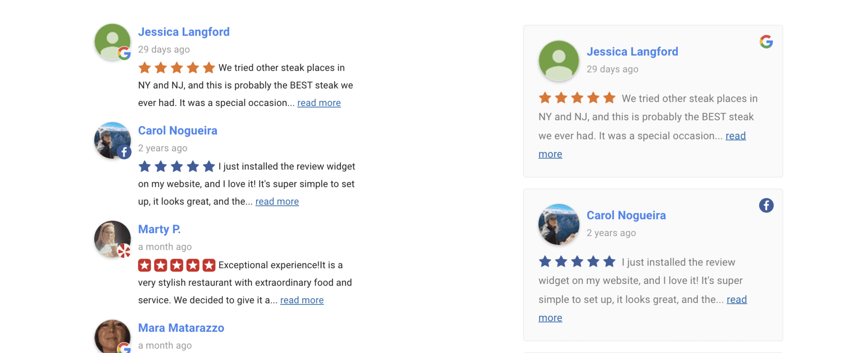
Task: Open read more in Carol's review card
Action: [737, 300]
